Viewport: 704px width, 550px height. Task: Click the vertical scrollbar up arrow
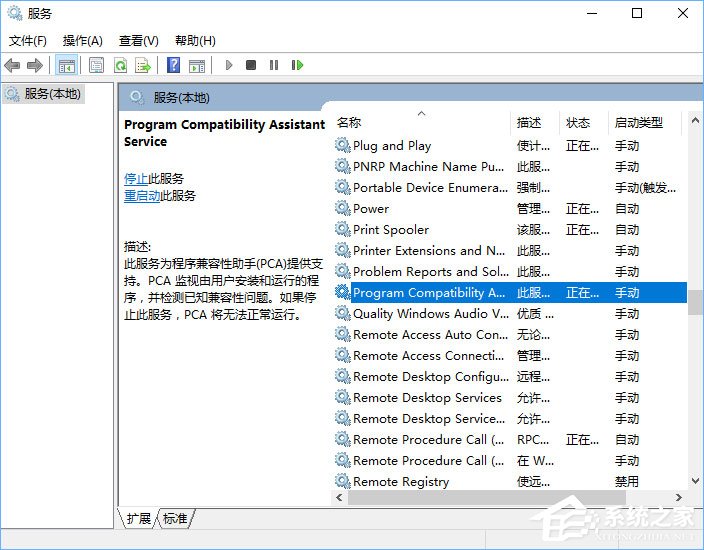(695, 120)
